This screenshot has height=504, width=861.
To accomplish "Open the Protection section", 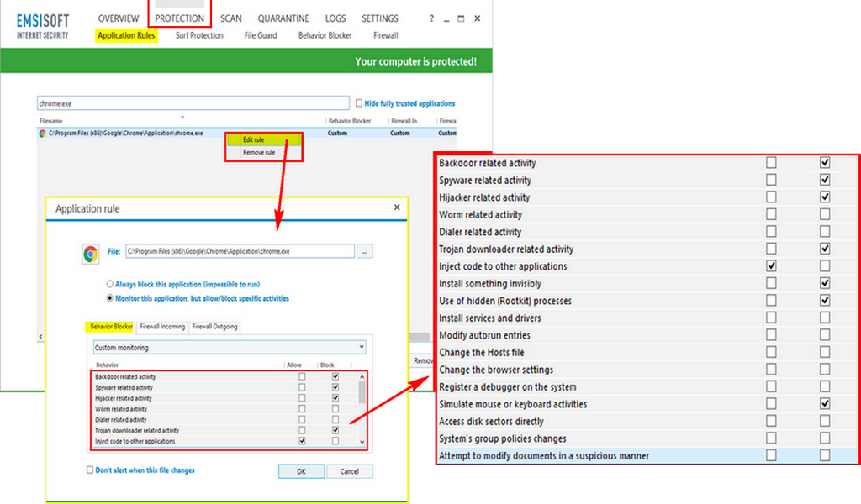I will [179, 18].
